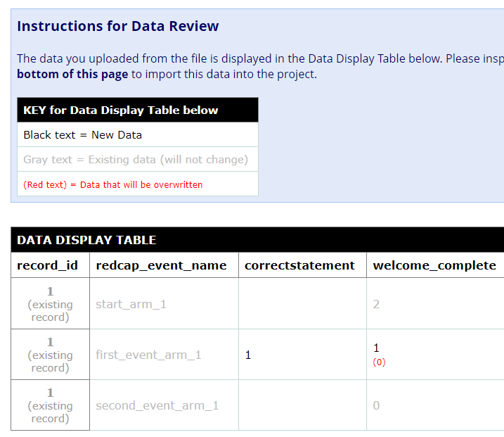Select the "KEY for Data Display Table below" header

click(x=121, y=110)
